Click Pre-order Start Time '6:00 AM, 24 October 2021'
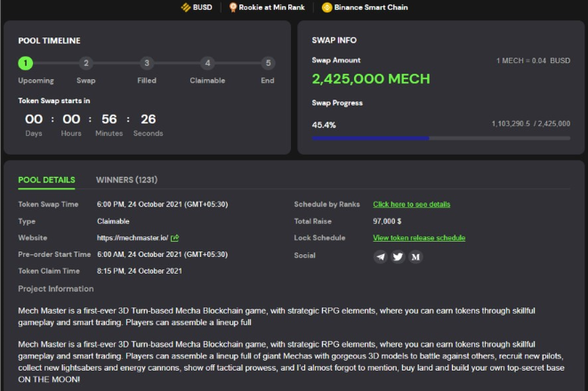The width and height of the screenshot is (588, 391). [163, 254]
